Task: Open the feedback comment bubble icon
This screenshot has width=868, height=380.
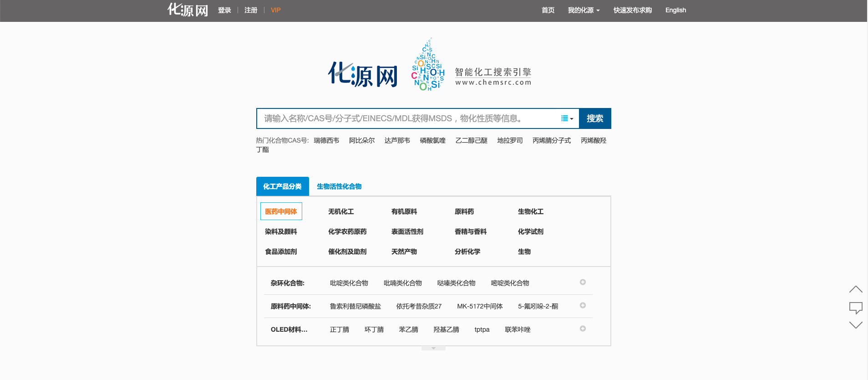Action: point(856,308)
